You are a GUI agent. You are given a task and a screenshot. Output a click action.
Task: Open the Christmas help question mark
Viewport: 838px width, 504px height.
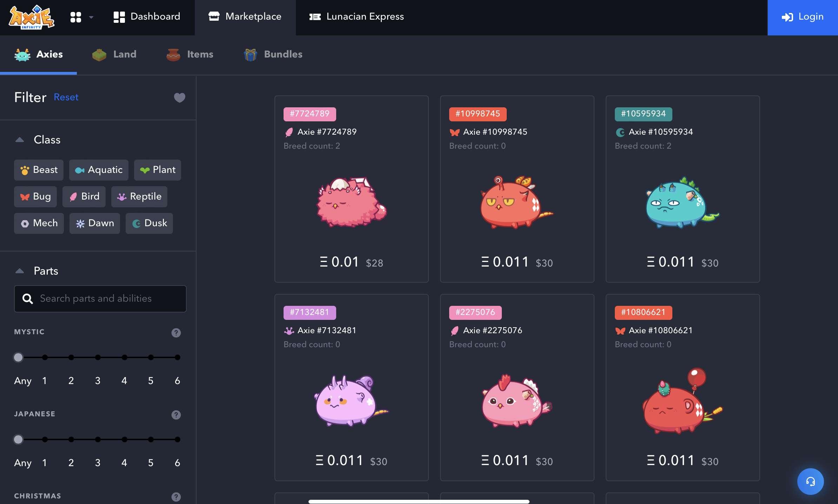coord(176,497)
